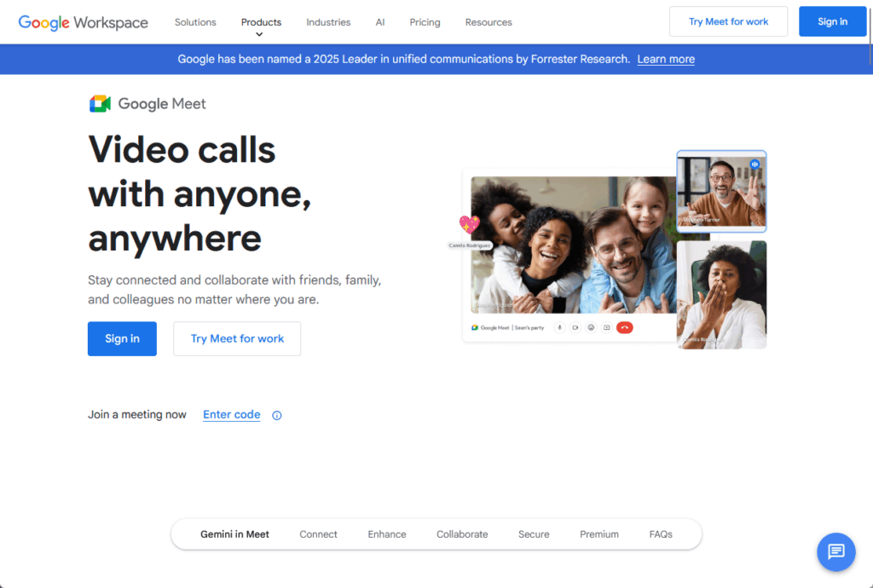Follow the Learn more banner link
873x588 pixels.
pyautogui.click(x=666, y=59)
